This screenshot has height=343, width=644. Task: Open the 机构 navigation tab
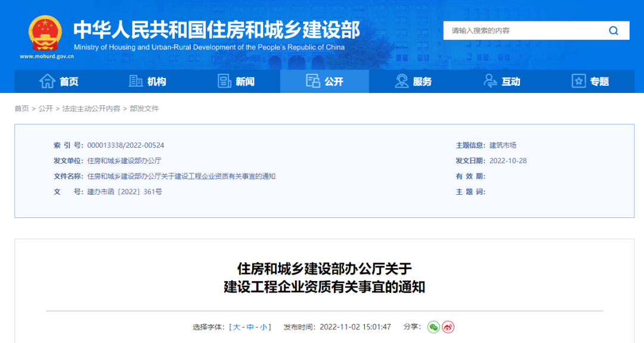pyautogui.click(x=147, y=81)
